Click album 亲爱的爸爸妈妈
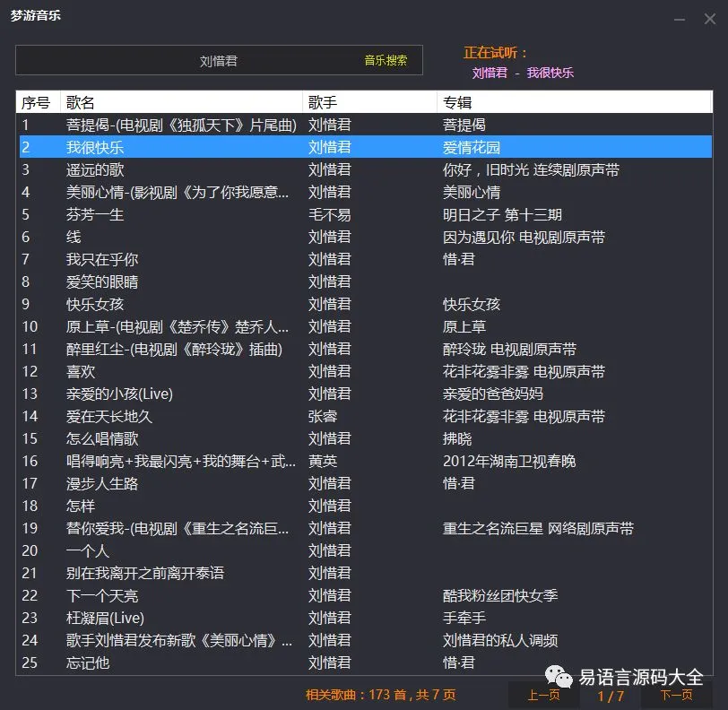 tap(492, 394)
